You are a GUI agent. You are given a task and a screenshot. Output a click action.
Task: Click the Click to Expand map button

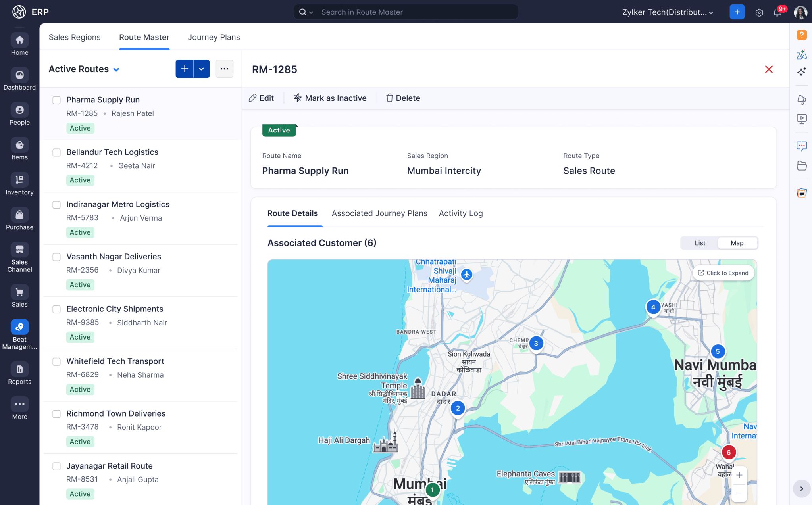723,273
